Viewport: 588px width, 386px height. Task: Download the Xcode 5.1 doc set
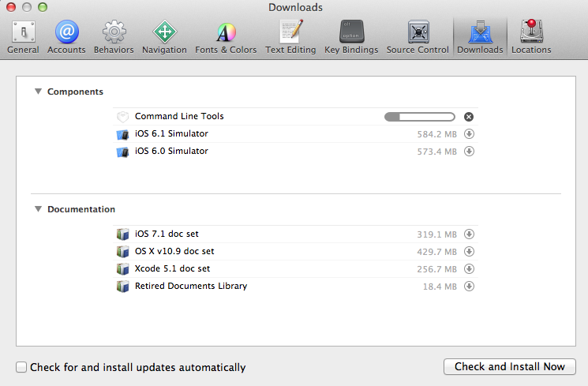tap(469, 268)
